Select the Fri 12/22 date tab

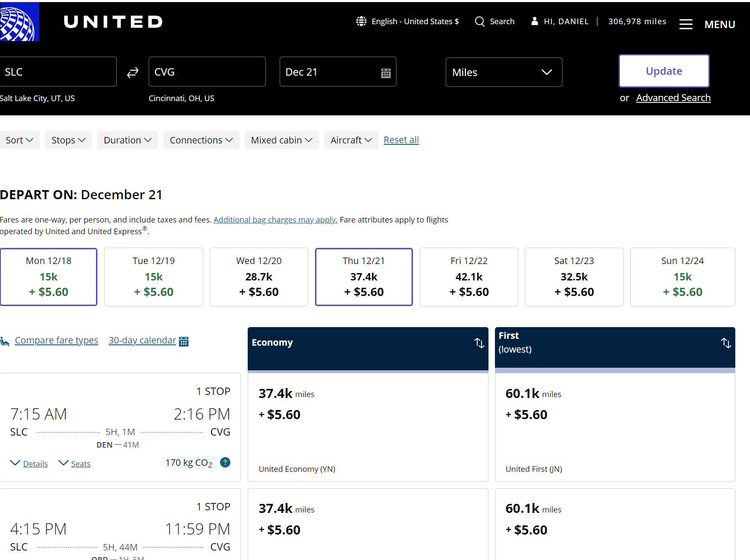(469, 277)
